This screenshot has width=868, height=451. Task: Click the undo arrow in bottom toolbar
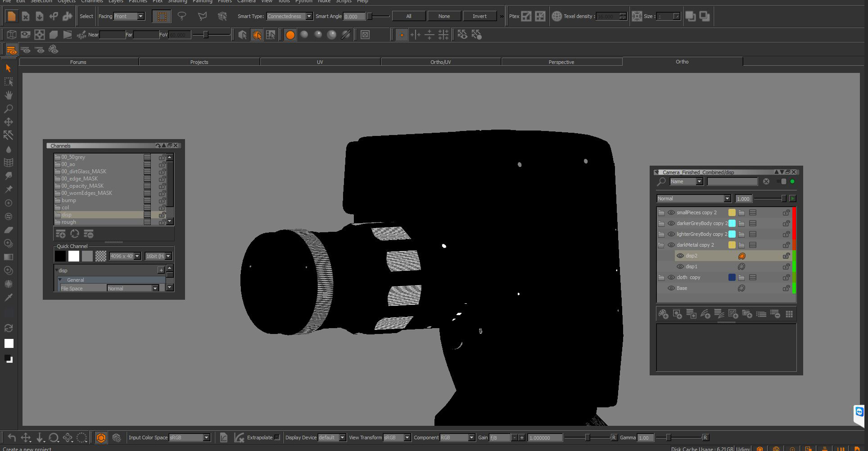12,437
